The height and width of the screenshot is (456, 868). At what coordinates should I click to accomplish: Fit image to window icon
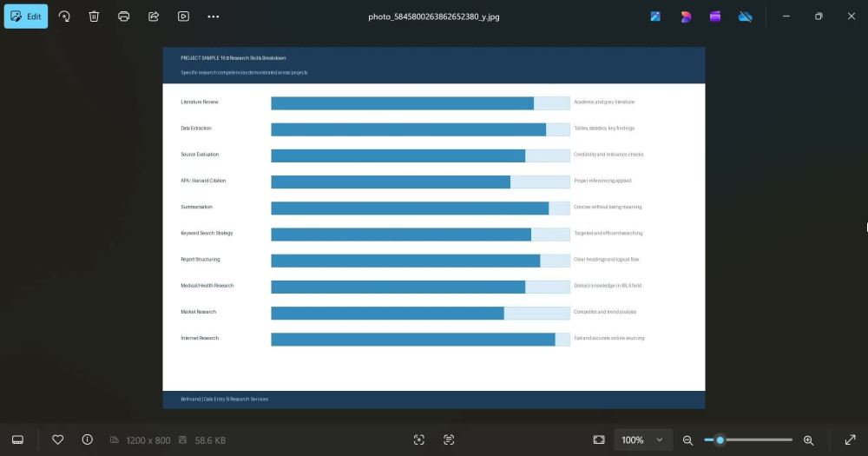(599, 440)
